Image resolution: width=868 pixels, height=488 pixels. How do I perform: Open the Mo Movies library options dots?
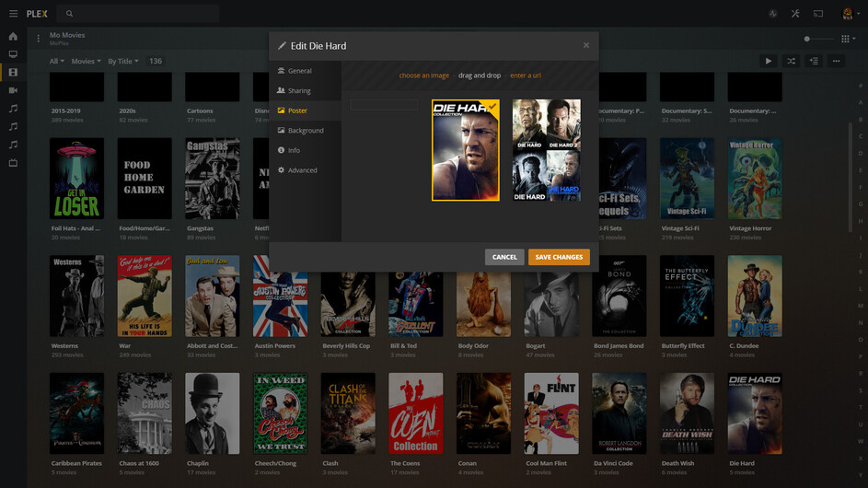tap(38, 39)
